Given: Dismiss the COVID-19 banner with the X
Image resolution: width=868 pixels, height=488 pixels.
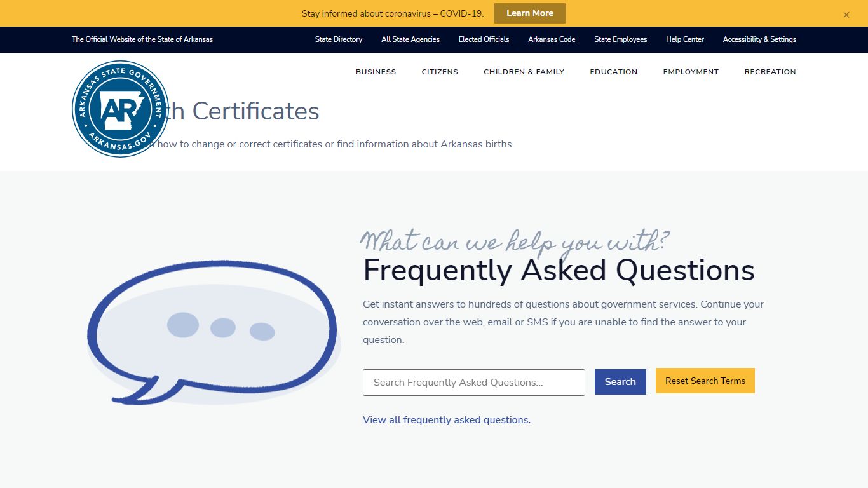Looking at the screenshot, I should 846,15.
